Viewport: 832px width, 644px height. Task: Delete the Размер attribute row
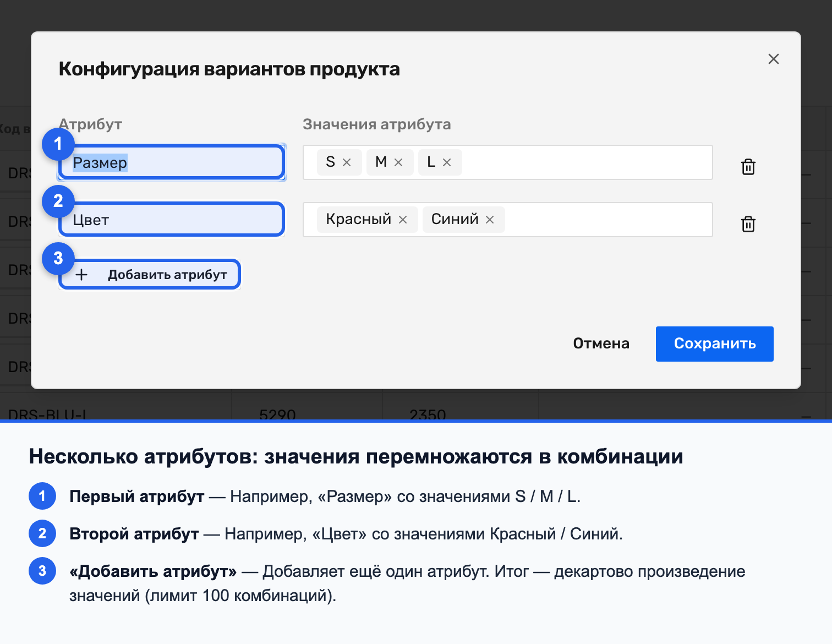tap(748, 166)
